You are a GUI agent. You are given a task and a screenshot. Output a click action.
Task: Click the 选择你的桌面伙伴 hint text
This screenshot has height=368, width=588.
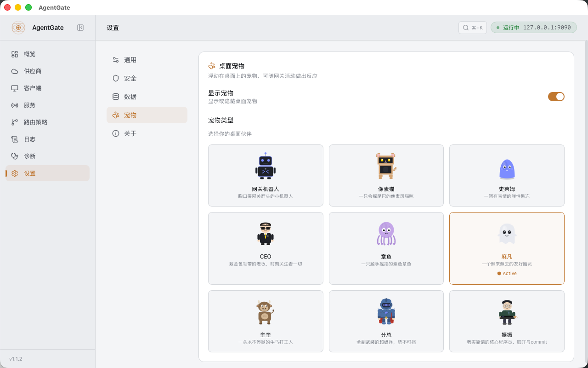click(230, 134)
